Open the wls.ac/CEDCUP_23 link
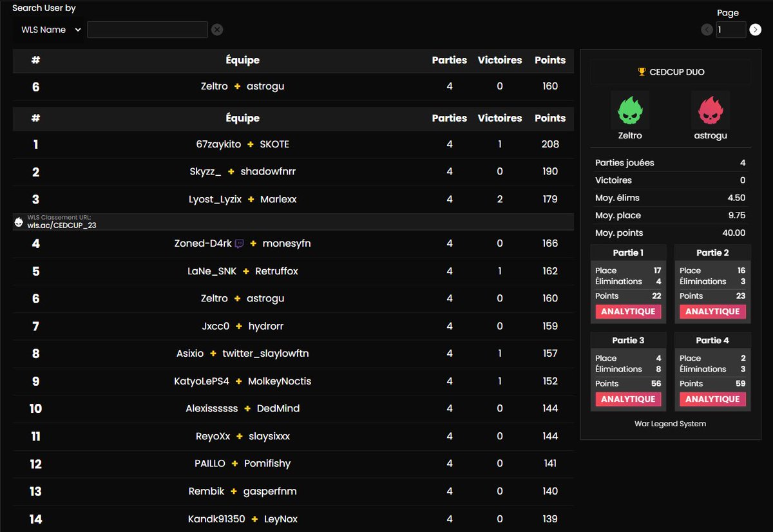The image size is (773, 532). click(x=62, y=225)
